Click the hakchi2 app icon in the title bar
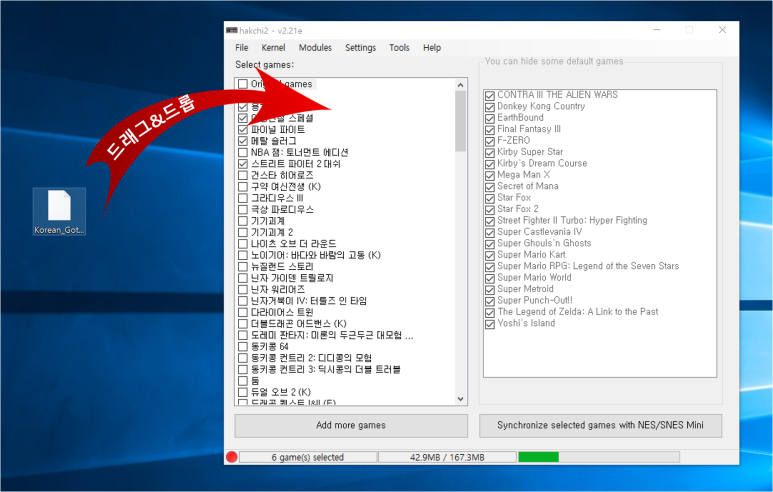The height and width of the screenshot is (492, 773). (231, 31)
